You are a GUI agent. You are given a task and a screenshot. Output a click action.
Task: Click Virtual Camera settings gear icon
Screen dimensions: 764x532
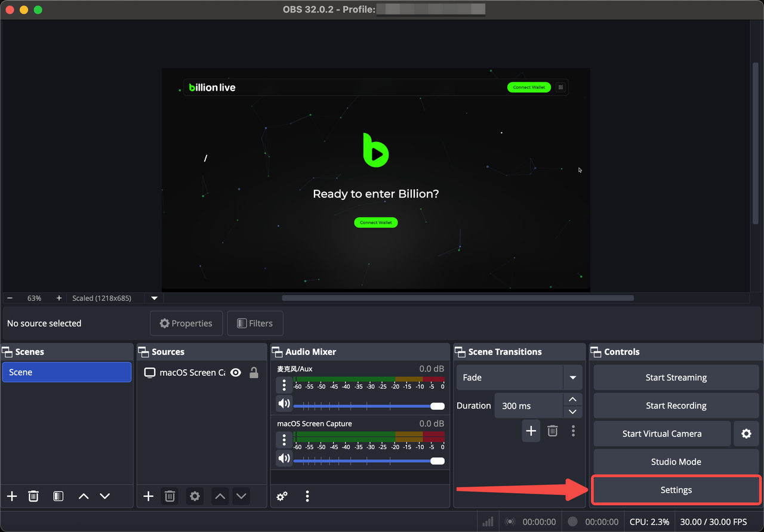(x=746, y=434)
